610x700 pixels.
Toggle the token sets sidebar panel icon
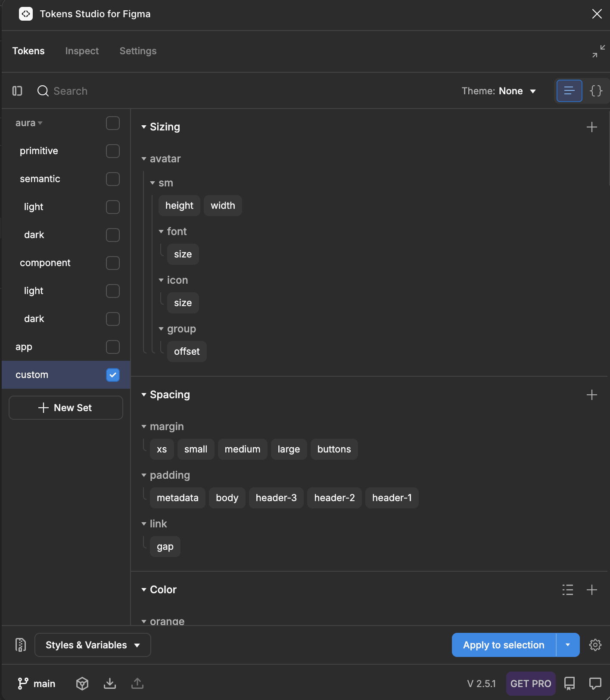(x=17, y=91)
